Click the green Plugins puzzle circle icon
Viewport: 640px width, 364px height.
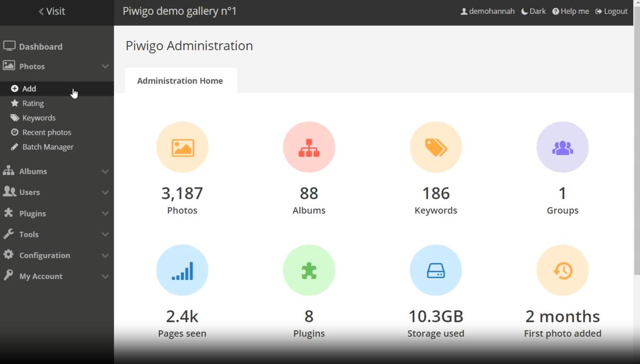click(x=309, y=271)
